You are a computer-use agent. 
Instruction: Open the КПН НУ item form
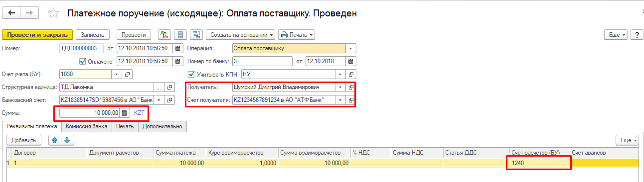(351, 74)
